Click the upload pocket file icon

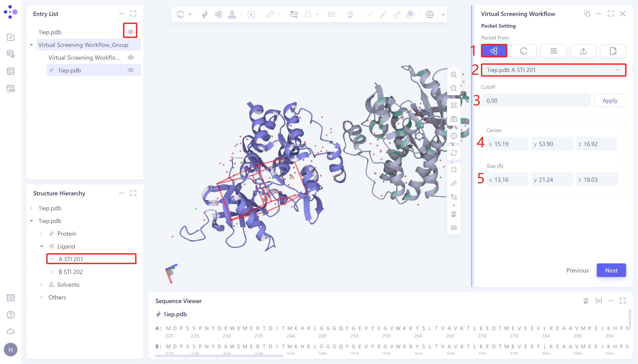[x=583, y=51]
